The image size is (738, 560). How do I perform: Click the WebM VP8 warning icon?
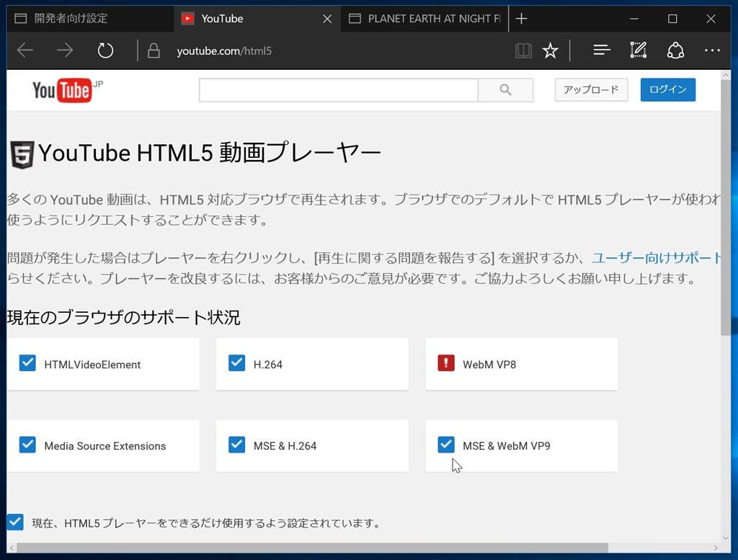pos(445,363)
